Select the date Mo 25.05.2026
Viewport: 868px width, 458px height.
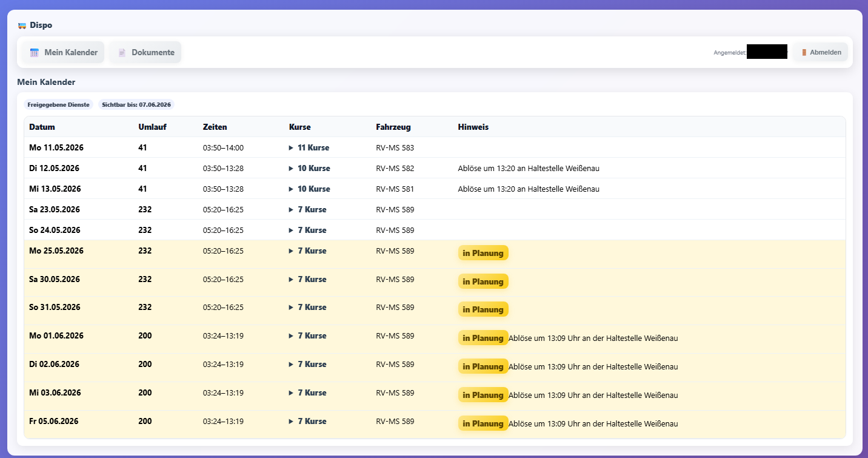coord(56,251)
